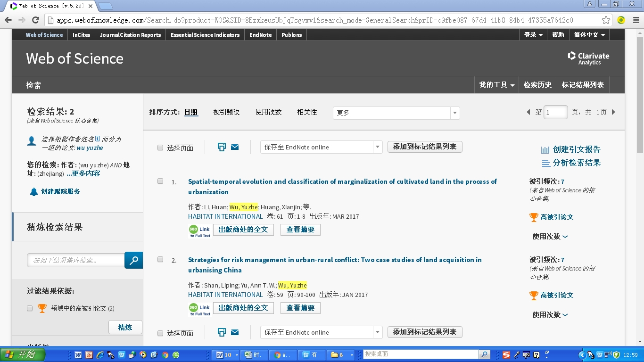Open the InCites tab
The width and height of the screenshot is (644, 362).
[81, 35]
